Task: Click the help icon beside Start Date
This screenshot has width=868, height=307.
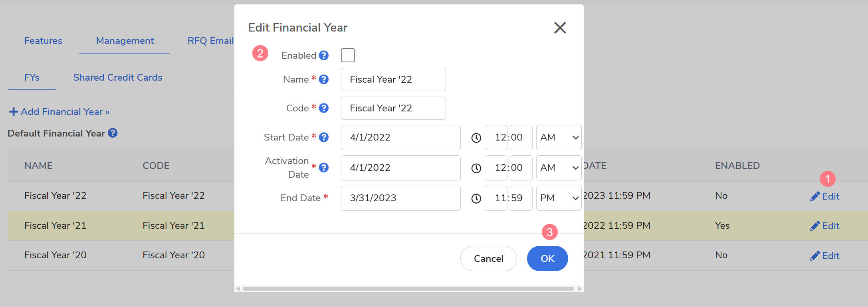Action: point(324,137)
